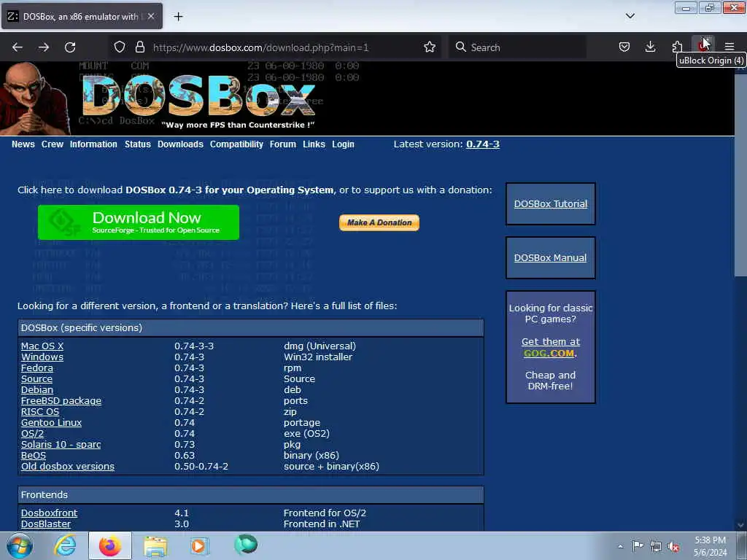The height and width of the screenshot is (560, 747).
Task: Click the muted volume tray icon
Action: click(673, 547)
